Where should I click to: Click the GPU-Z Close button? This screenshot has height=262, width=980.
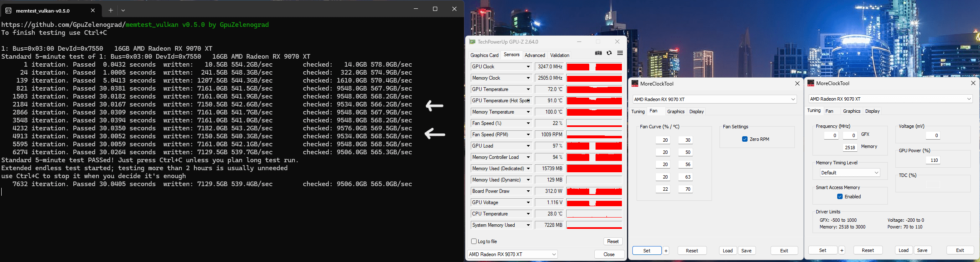pyautogui.click(x=609, y=254)
